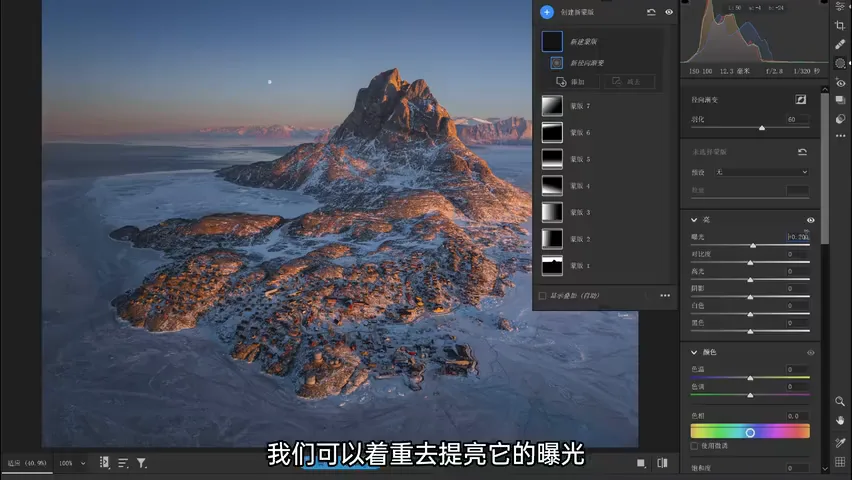Viewport: 852px width, 480px height.
Task: Click the 对比度 contrast value field
Action: coord(797,254)
